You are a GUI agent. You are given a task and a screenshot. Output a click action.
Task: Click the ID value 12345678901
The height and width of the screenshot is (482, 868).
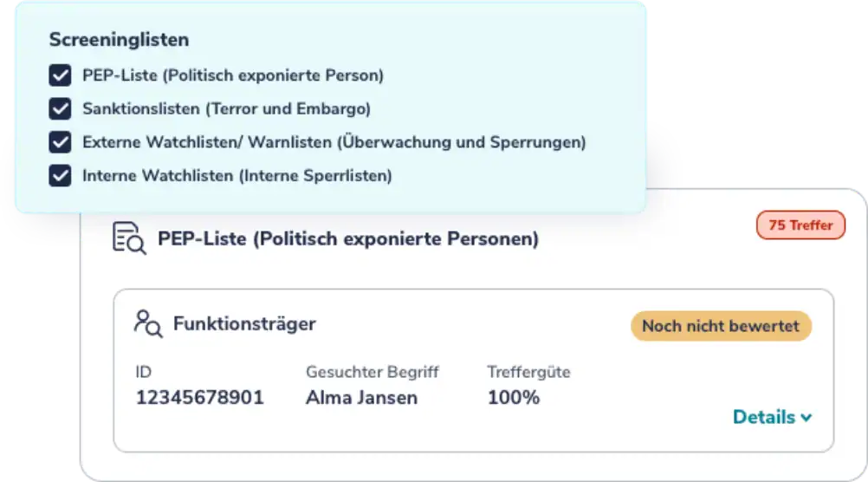(199, 398)
